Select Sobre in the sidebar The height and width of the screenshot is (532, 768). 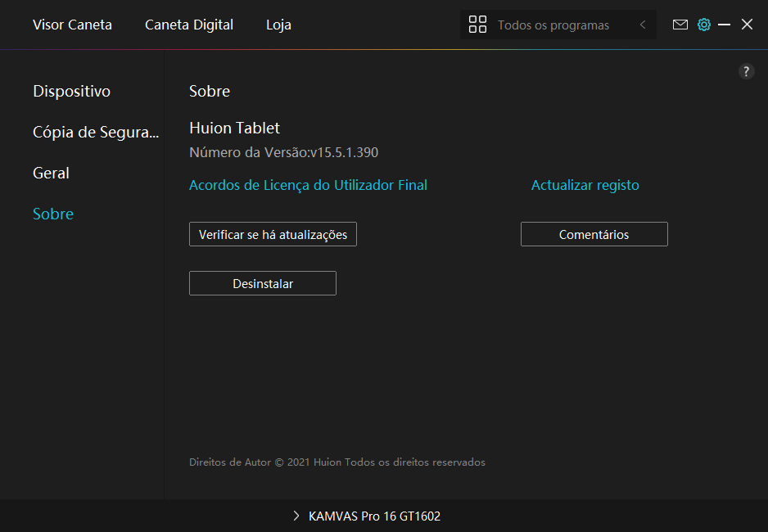53,214
